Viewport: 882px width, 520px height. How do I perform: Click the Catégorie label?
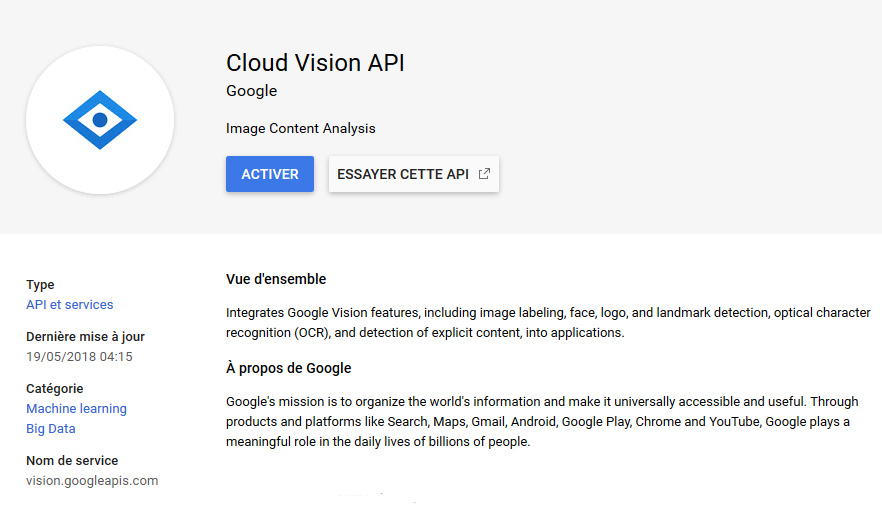click(x=55, y=388)
